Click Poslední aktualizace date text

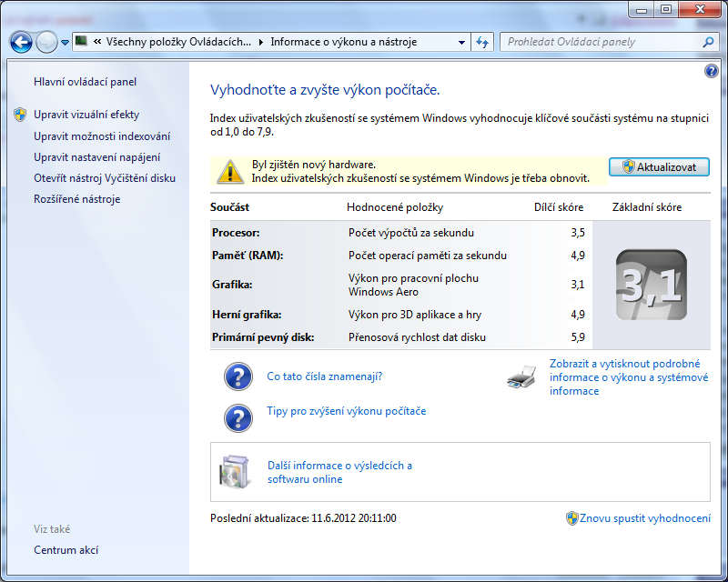(x=303, y=518)
